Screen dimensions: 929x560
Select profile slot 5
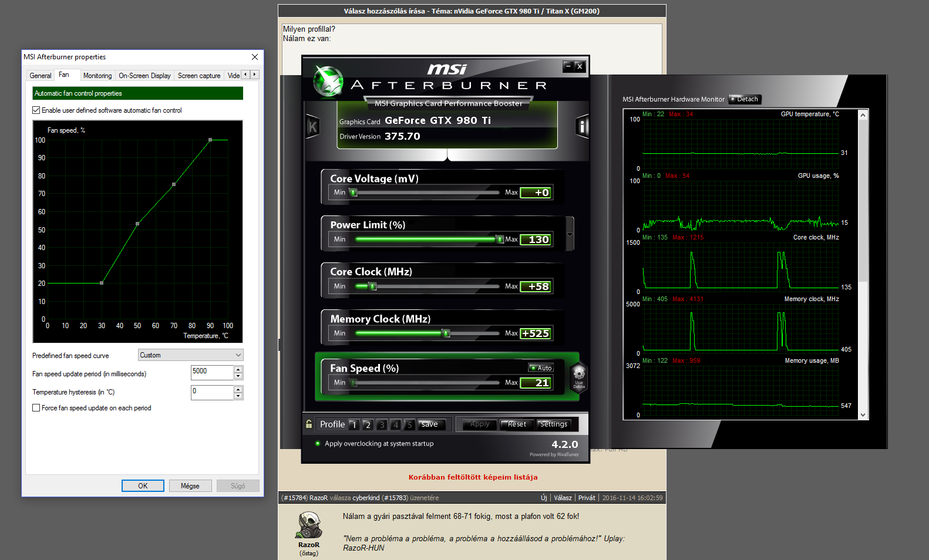410,424
